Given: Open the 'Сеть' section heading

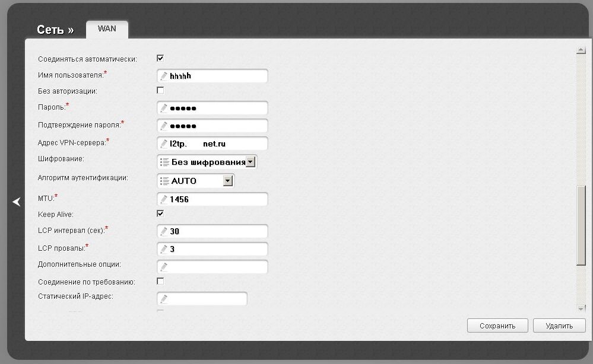Looking at the screenshot, I should [55, 30].
